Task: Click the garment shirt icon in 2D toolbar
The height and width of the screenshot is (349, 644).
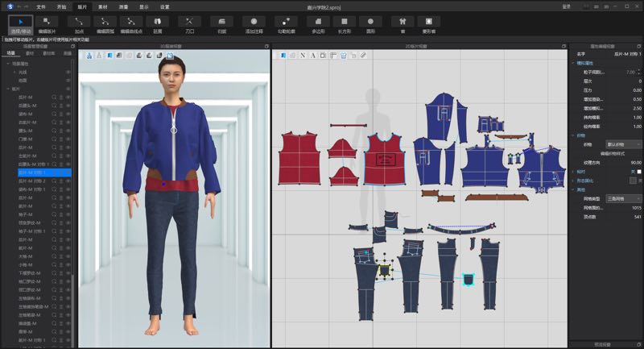Action: point(344,56)
